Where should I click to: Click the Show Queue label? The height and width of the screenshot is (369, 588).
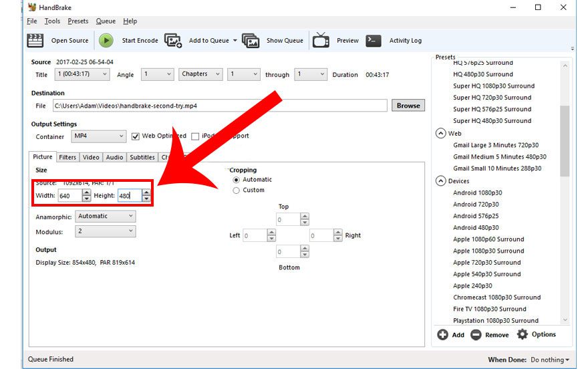point(285,41)
